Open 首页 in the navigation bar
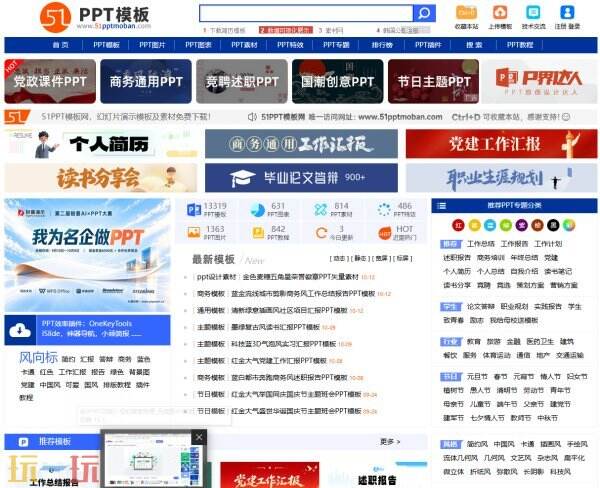Image resolution: width=600 pixels, height=488 pixels. click(x=60, y=45)
